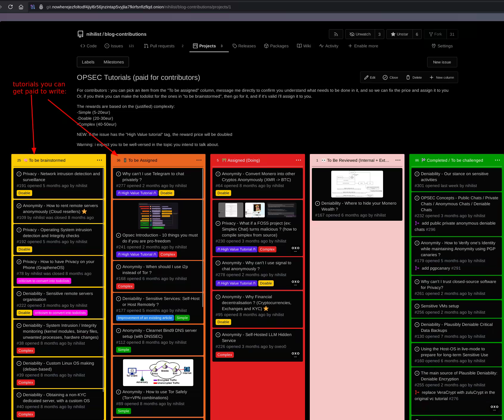
Task: Open the 'To be brainstormed' column options menu
Action: click(99, 160)
